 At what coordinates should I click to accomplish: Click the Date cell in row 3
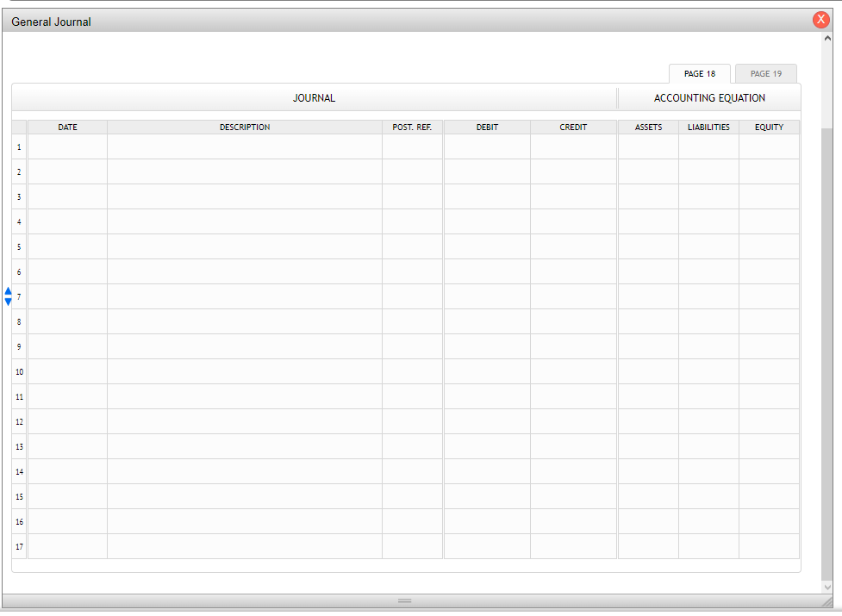[x=68, y=196]
